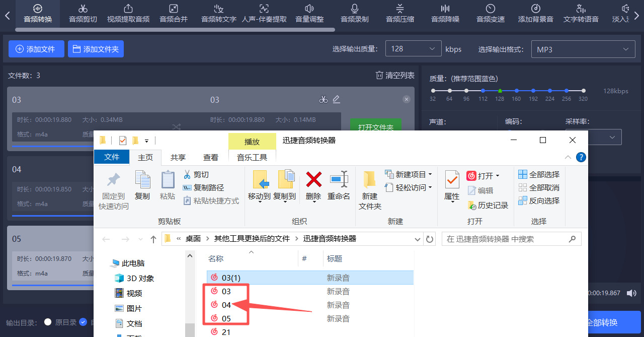Click 固定到快速访问 pin icon
The width and height of the screenshot is (644, 337).
[x=114, y=191]
